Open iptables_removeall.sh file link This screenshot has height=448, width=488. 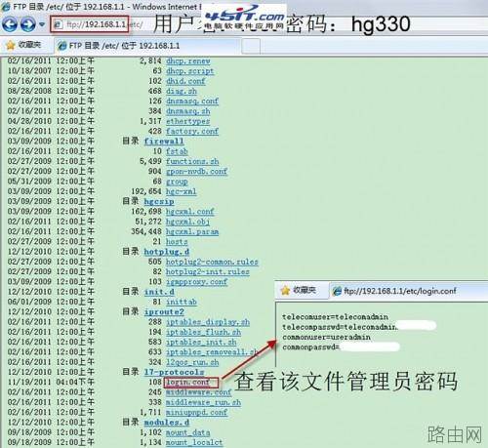[x=212, y=352]
